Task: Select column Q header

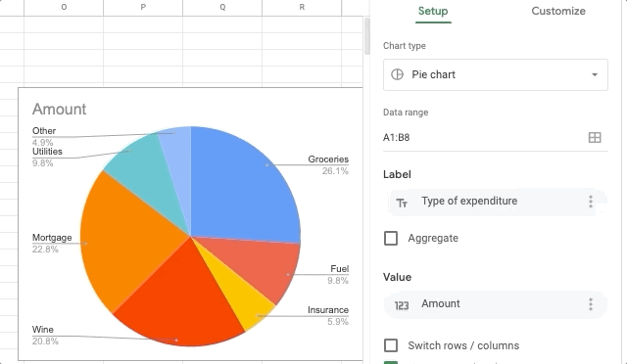Action: [222, 8]
